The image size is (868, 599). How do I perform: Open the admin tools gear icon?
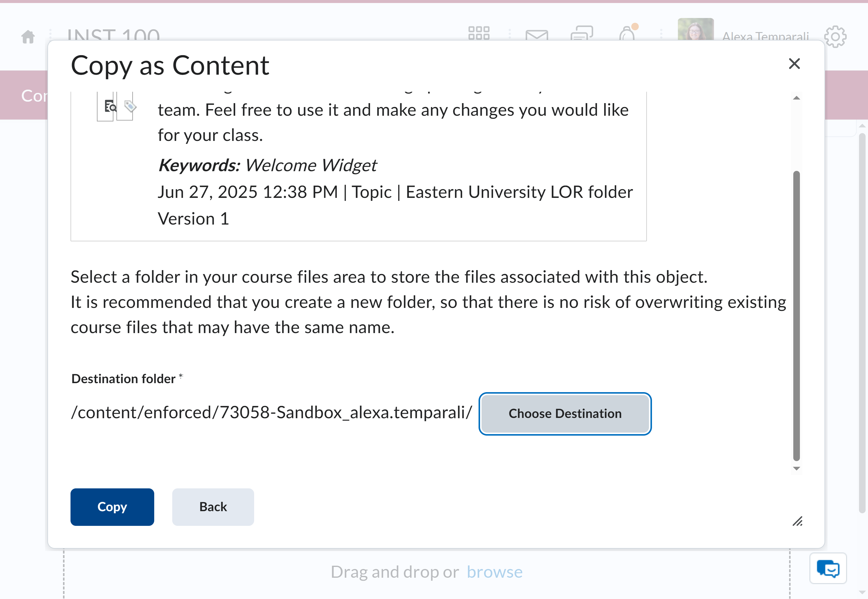[835, 37]
